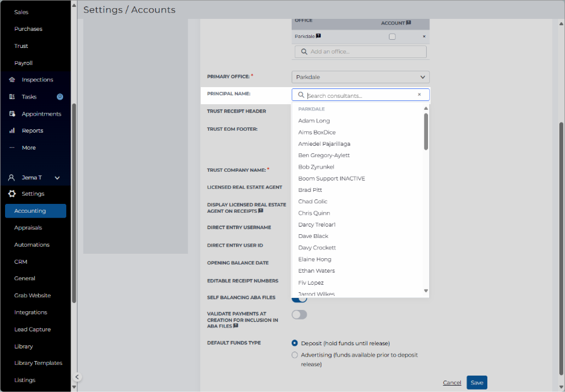Click the Tasks notification badge

point(60,97)
